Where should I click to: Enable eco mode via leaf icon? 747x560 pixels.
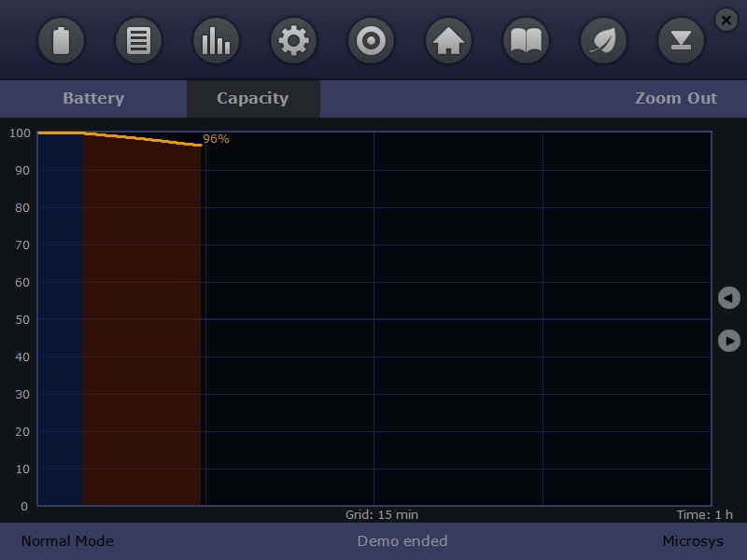(603, 40)
